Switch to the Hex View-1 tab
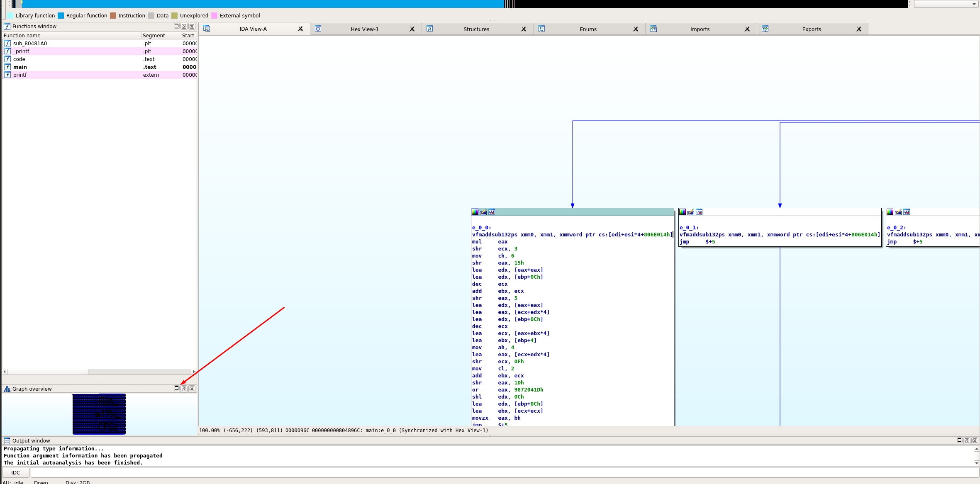This screenshot has height=484, width=980. [364, 29]
